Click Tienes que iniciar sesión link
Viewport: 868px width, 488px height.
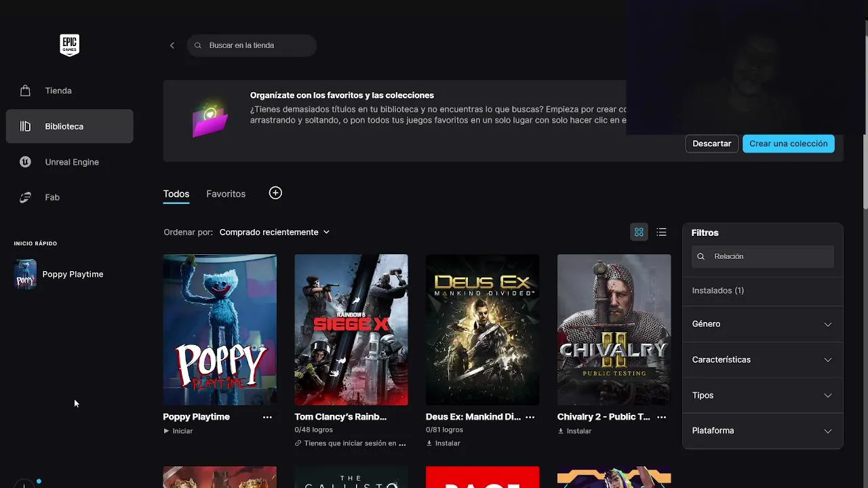[x=351, y=443]
